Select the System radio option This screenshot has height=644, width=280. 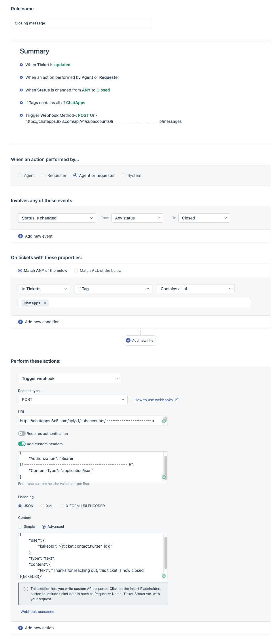pyautogui.click(x=124, y=175)
